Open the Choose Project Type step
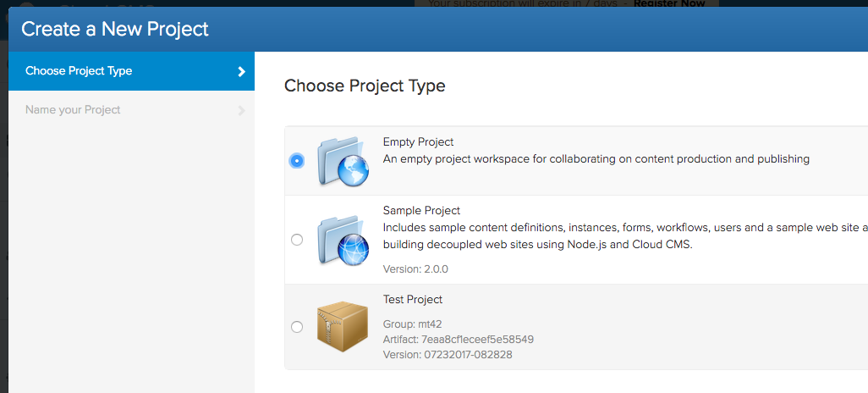The image size is (868, 393). tap(79, 71)
